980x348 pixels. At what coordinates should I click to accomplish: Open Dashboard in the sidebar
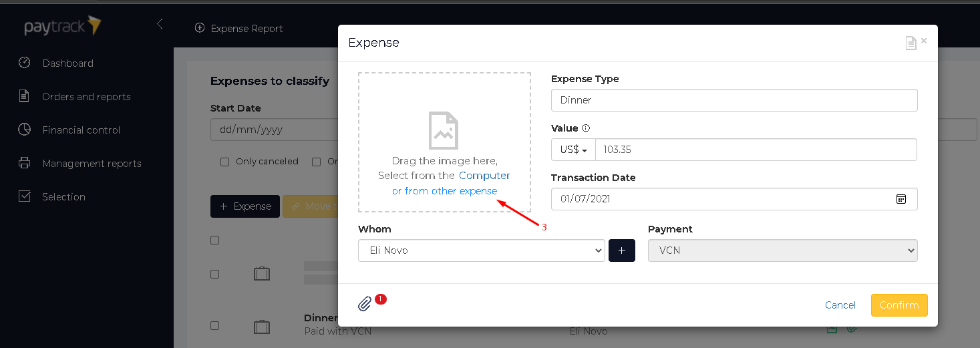click(67, 63)
